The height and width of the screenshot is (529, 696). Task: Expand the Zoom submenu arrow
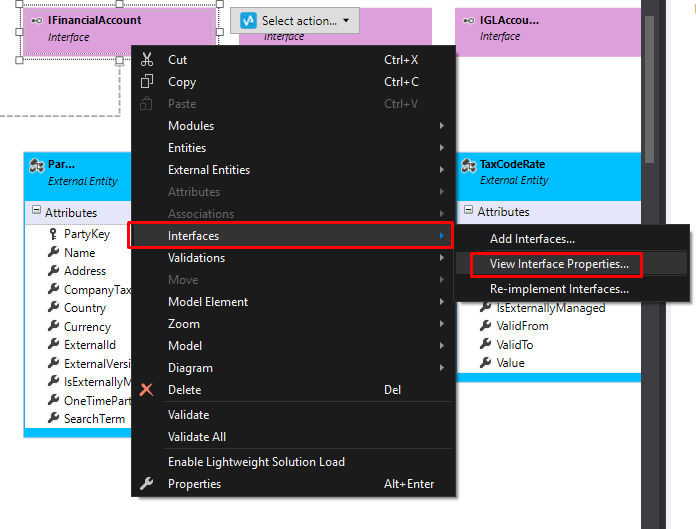(x=442, y=324)
